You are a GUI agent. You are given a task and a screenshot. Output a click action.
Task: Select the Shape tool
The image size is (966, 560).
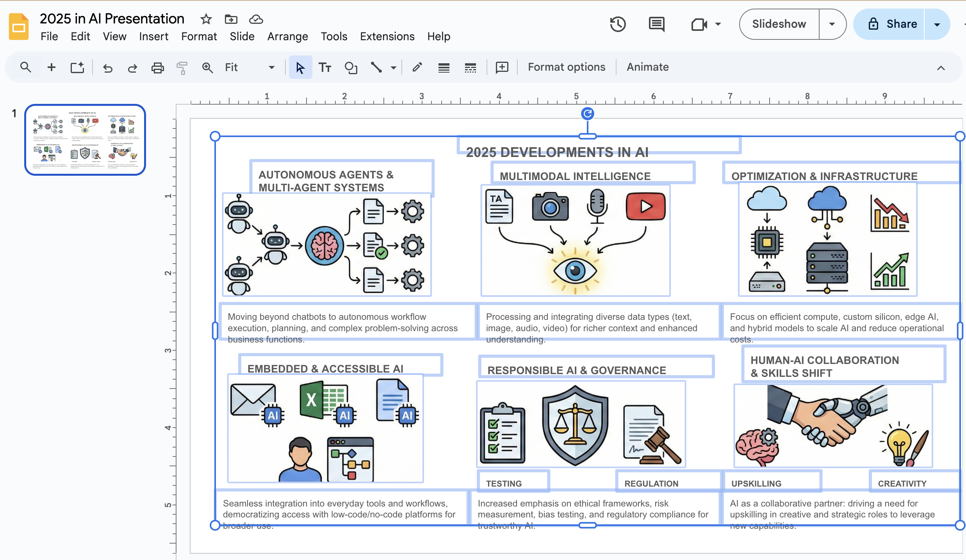351,68
